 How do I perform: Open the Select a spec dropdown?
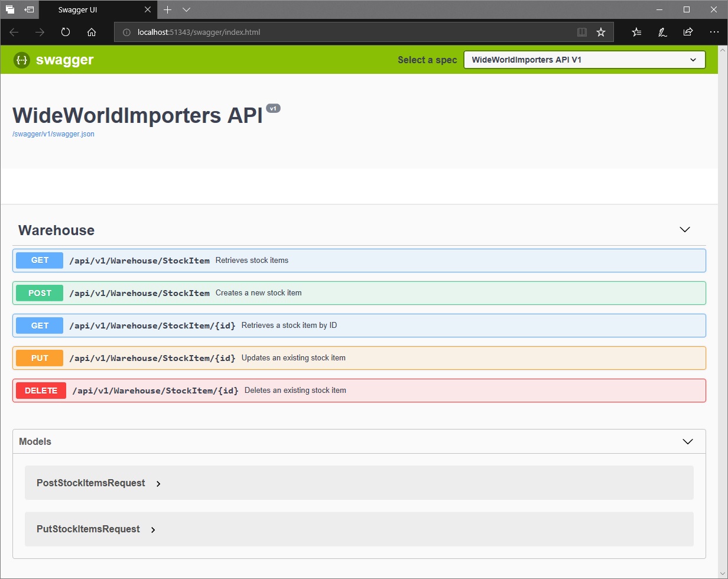[x=584, y=60]
